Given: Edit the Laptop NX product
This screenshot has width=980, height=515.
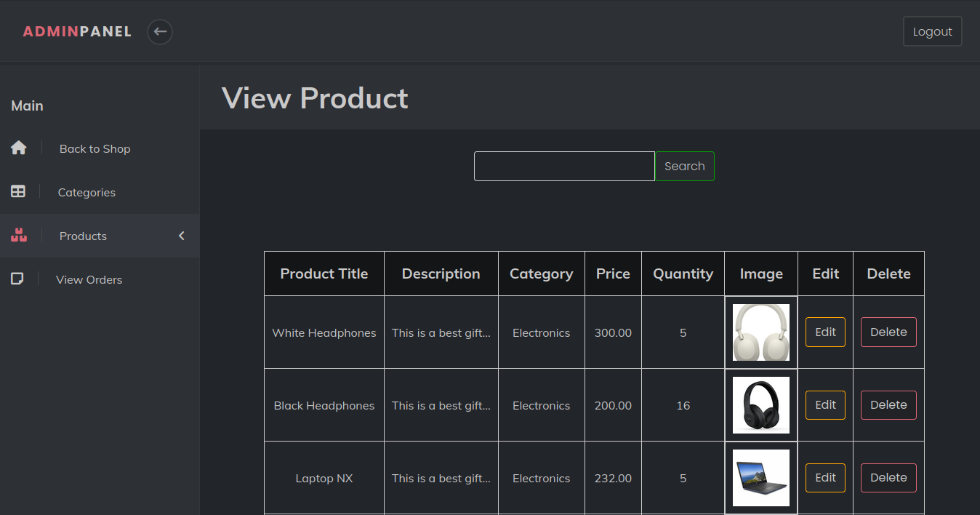Looking at the screenshot, I should (x=825, y=478).
